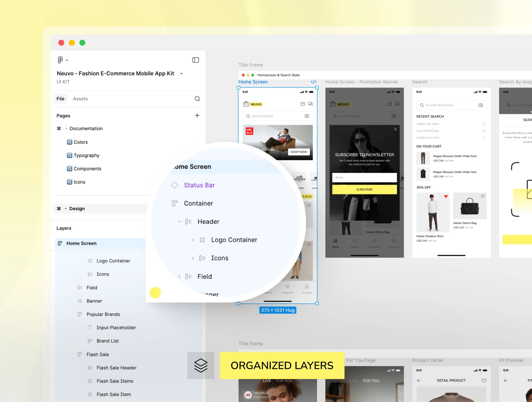Select Container layer in magnified view

pyautogui.click(x=198, y=203)
